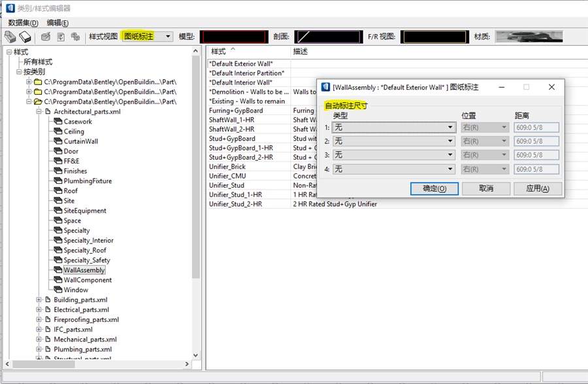Select the PlumbingFixture category icon

[x=57, y=181]
